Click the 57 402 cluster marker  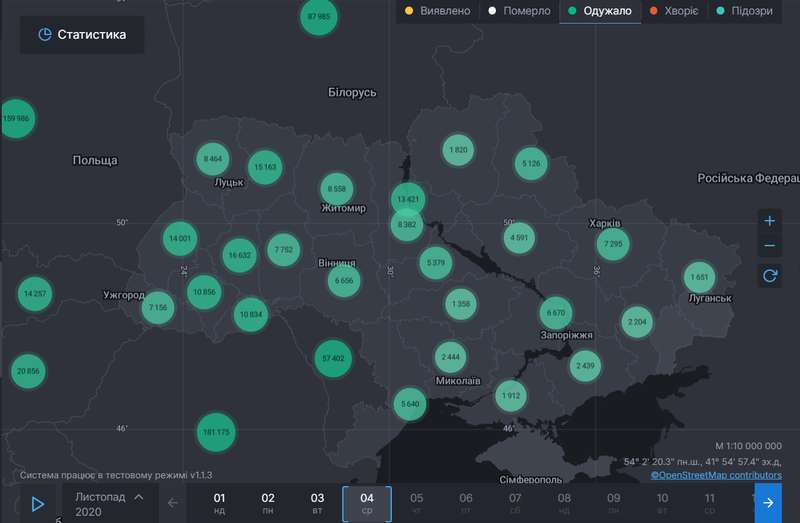[332, 358]
